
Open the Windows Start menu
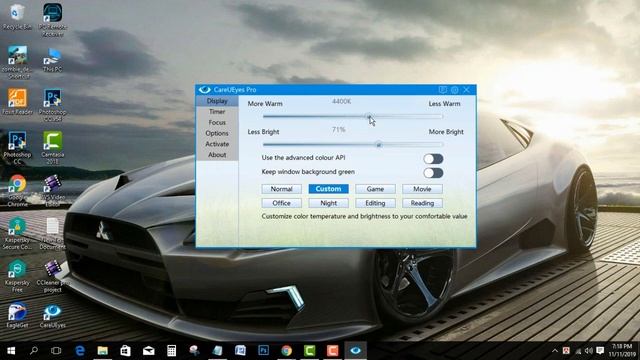point(11,351)
